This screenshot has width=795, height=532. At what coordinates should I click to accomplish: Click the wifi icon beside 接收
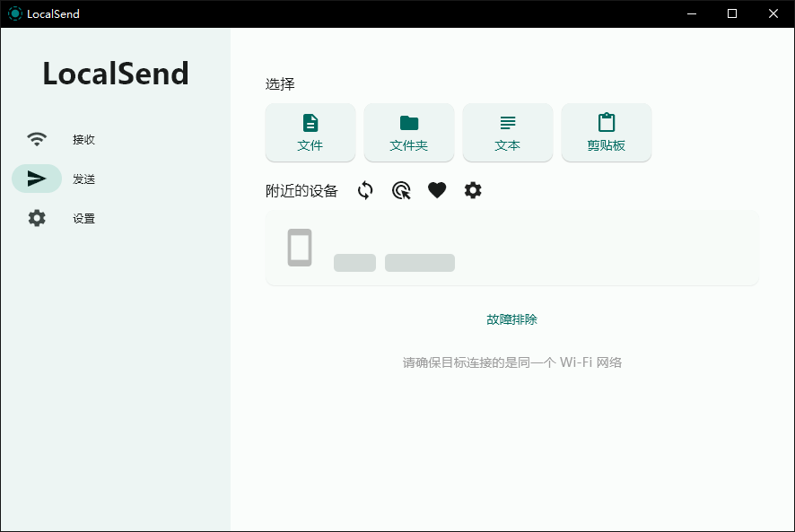coord(37,139)
